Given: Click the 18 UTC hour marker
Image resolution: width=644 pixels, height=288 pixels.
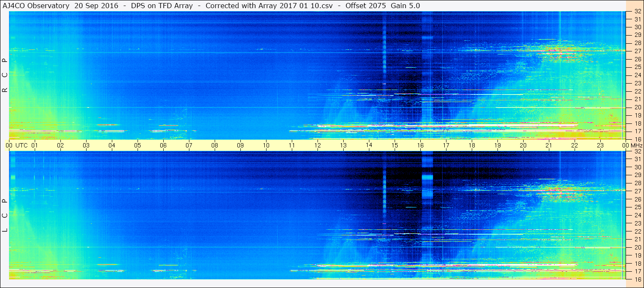Looking at the screenshot, I should [x=472, y=145].
